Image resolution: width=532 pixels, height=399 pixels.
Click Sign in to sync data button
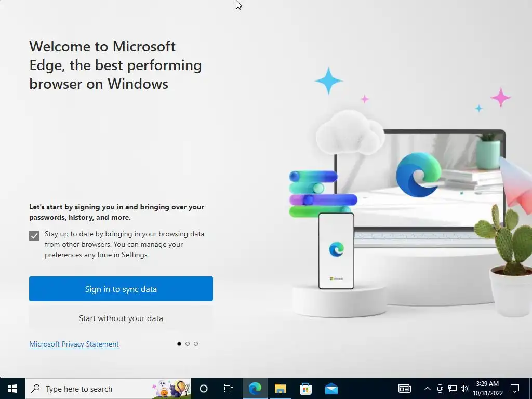click(x=121, y=289)
